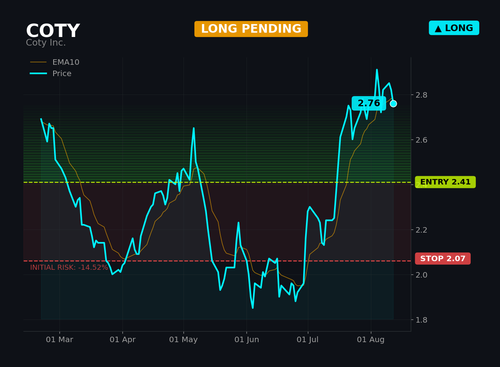The height and width of the screenshot is (367, 500).
Task: Click the LONG PENDING status badge
Action: coord(251,29)
